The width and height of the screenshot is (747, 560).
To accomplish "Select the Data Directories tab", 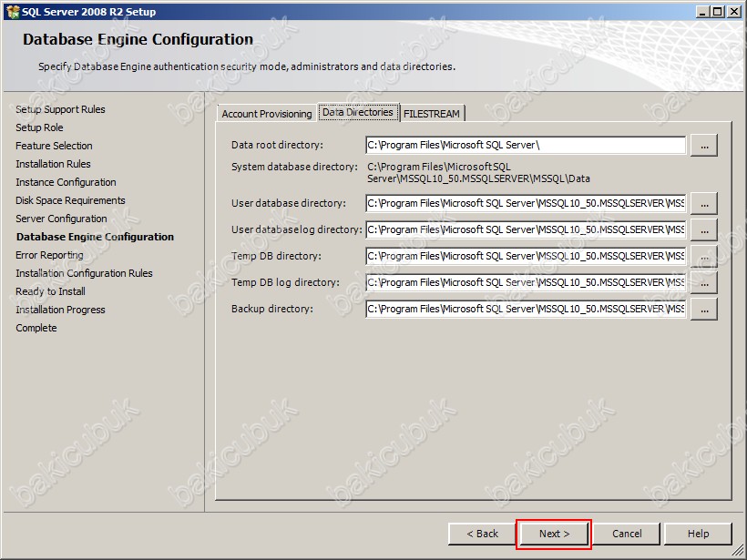I will (358, 112).
